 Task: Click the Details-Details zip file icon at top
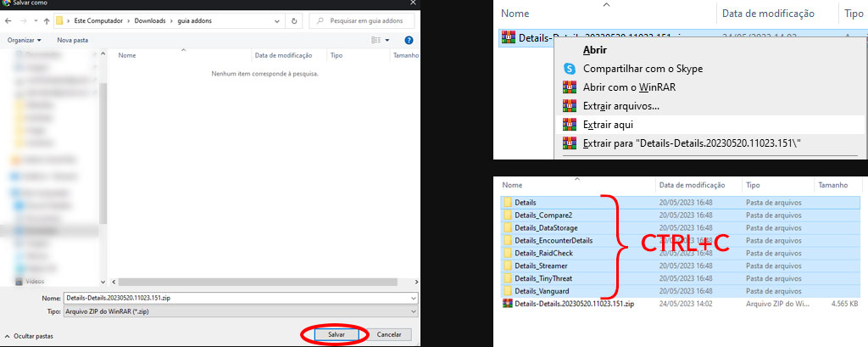(509, 37)
